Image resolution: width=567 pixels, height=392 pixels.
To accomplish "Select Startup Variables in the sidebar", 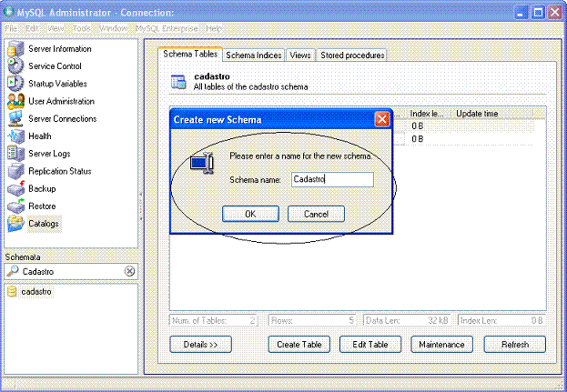I will 58,84.
